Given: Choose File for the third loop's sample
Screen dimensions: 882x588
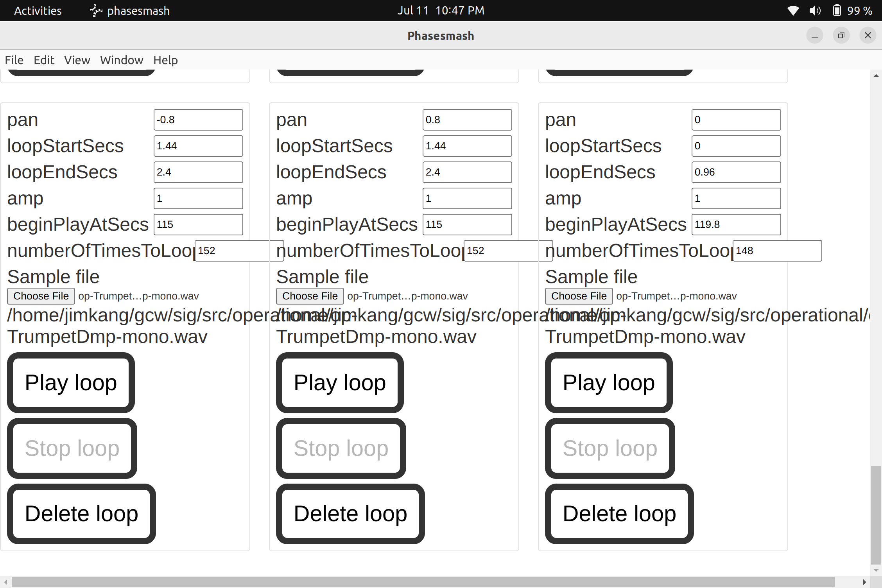Looking at the screenshot, I should coord(579,296).
